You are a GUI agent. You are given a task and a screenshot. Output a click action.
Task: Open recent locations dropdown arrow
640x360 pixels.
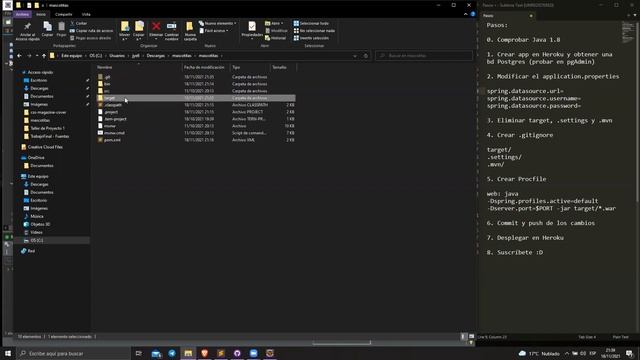37,56
